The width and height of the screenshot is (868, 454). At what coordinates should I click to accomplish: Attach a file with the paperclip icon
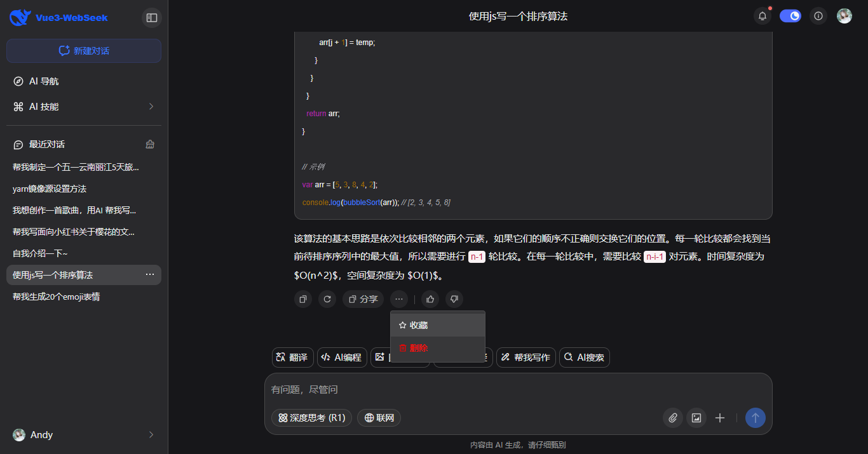[672, 418]
